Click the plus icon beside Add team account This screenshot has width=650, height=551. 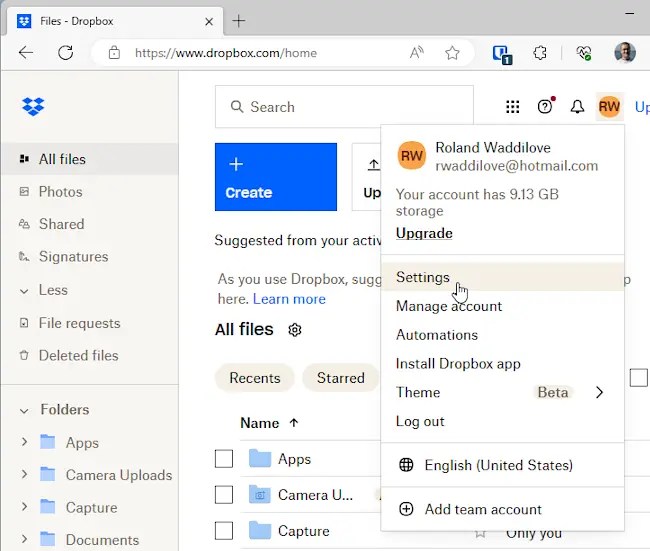406,509
